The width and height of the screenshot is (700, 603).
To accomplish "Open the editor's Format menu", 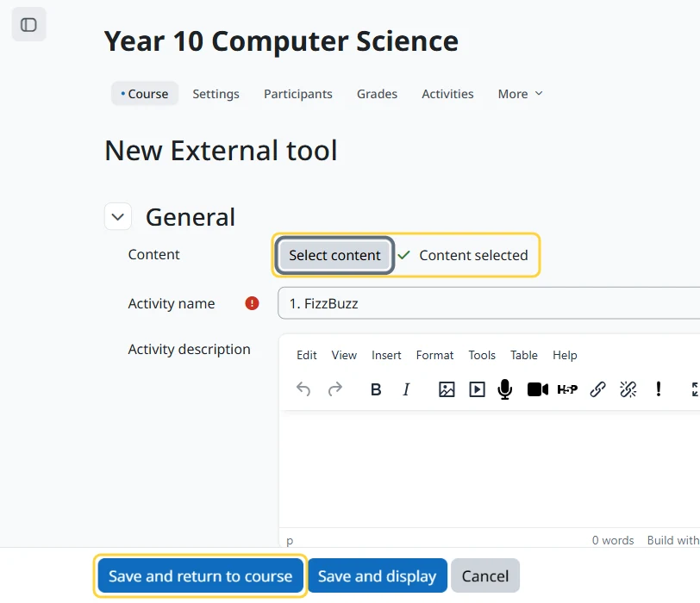I will click(x=434, y=355).
